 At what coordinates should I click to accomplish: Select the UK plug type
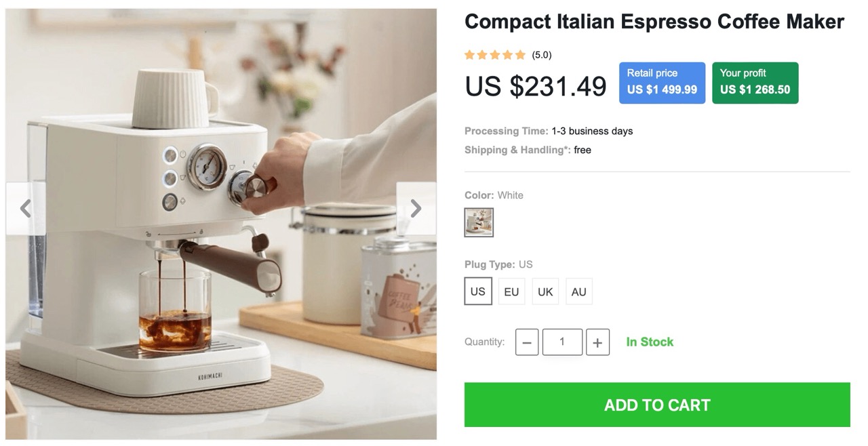[545, 291]
